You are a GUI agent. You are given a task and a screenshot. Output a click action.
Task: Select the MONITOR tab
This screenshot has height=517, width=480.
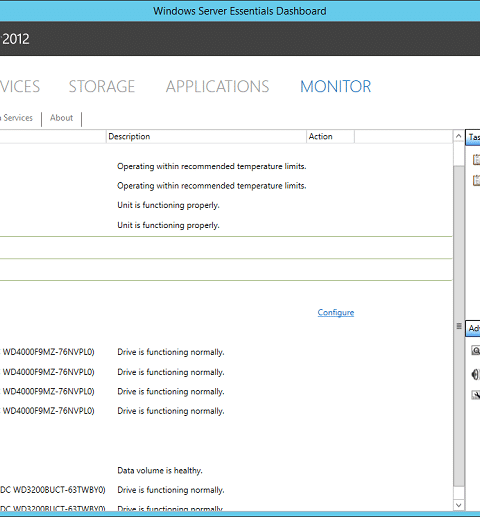(x=335, y=86)
